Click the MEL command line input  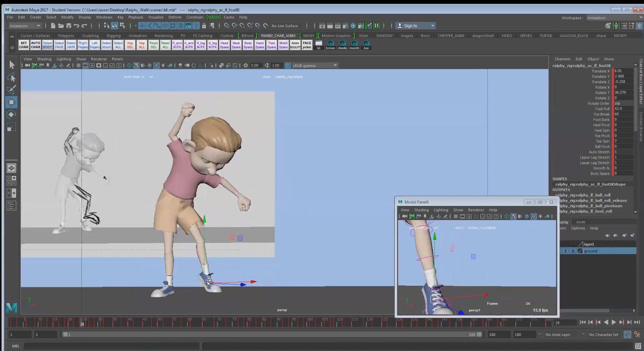coord(111,346)
